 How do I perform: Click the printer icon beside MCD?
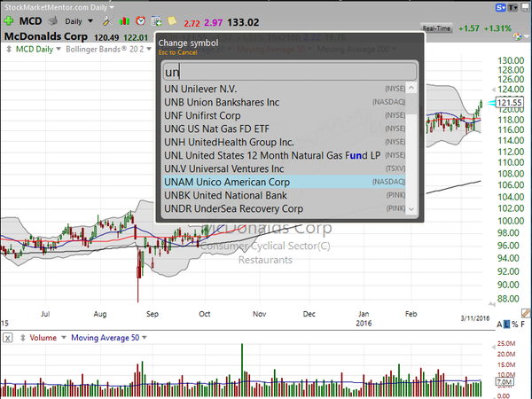click(x=52, y=21)
